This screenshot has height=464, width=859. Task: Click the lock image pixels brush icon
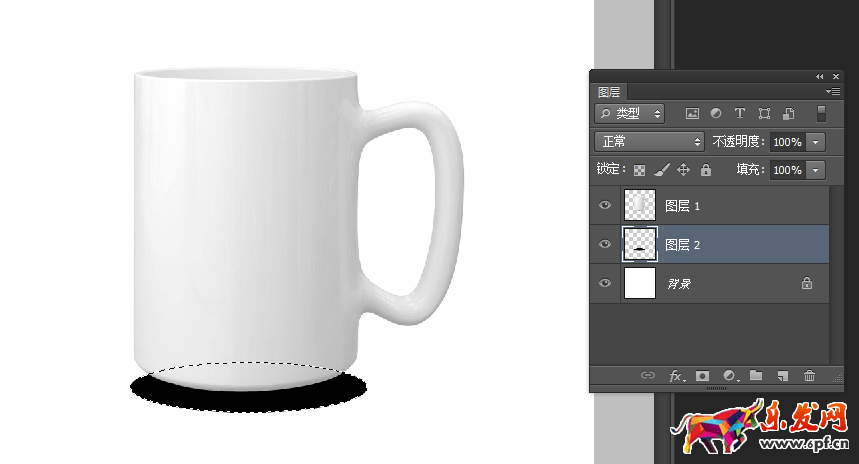tap(662, 170)
